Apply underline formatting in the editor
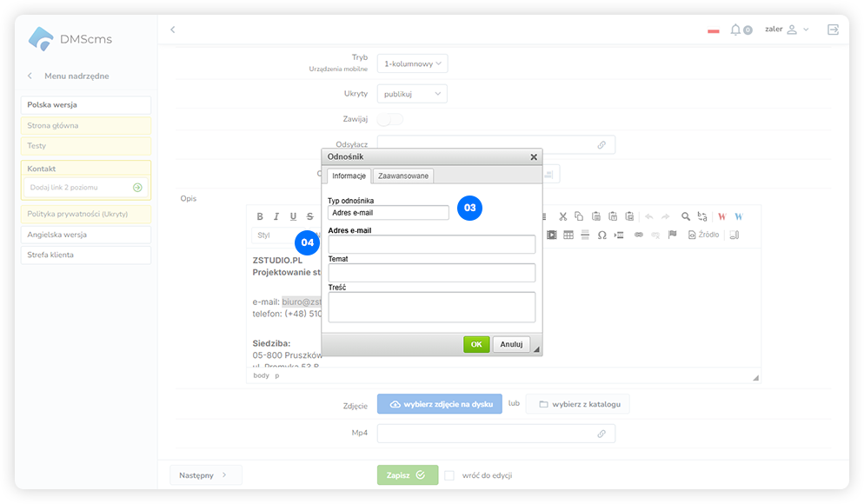Screen dimensions: 864x504 coord(293,216)
